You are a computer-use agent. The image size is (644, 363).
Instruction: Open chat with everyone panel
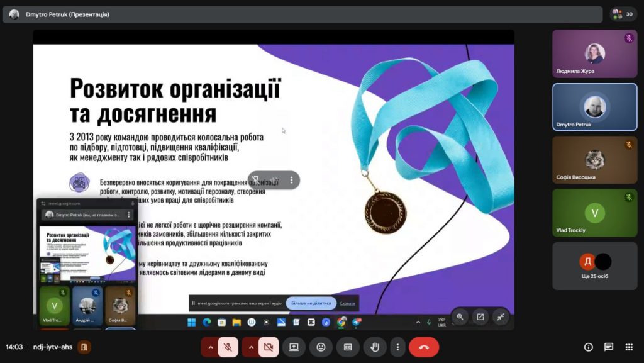pyautogui.click(x=609, y=347)
